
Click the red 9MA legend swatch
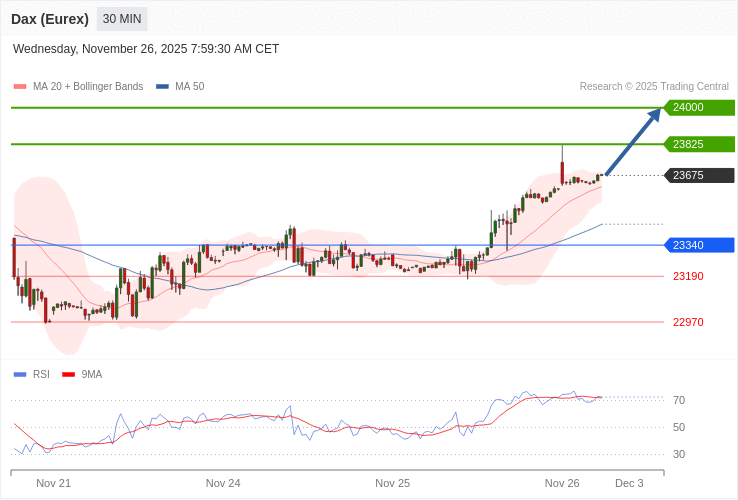(69, 375)
